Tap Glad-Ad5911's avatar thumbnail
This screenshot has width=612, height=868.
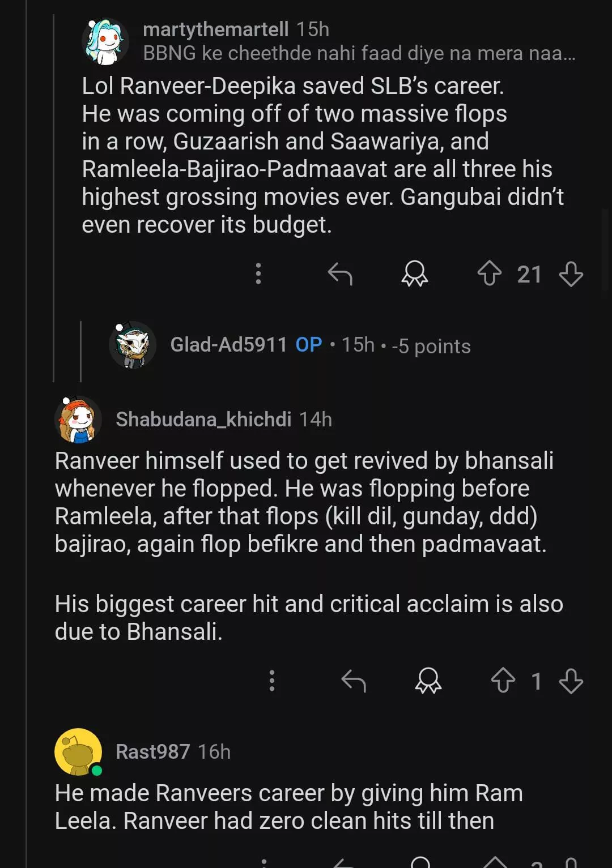[x=133, y=345]
